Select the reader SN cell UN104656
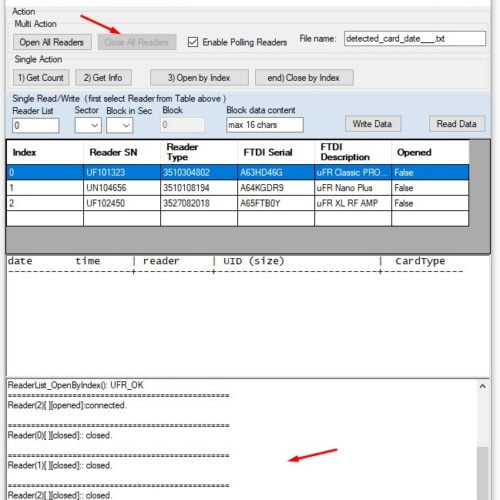The image size is (500, 500). pos(122,188)
